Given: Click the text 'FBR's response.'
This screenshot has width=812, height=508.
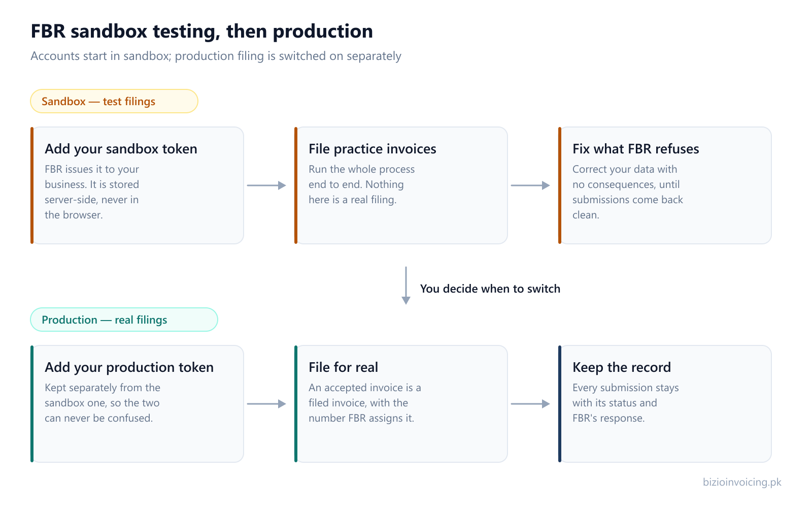Looking at the screenshot, I should point(608,418).
